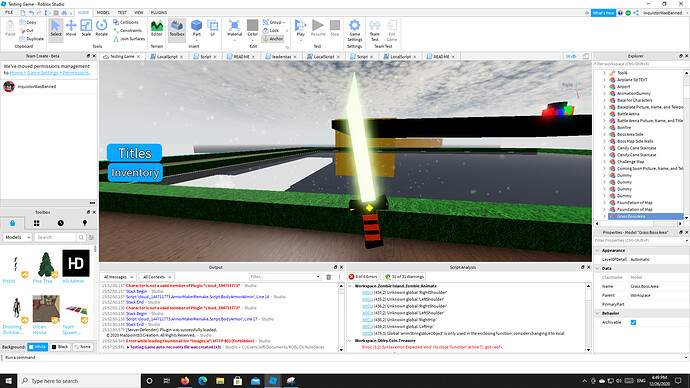Activate the Select tool
The height and width of the screenshot is (388, 690).
(56, 29)
